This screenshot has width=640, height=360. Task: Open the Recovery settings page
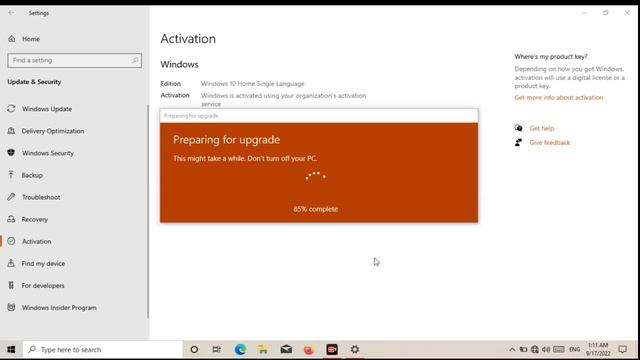[x=35, y=219]
